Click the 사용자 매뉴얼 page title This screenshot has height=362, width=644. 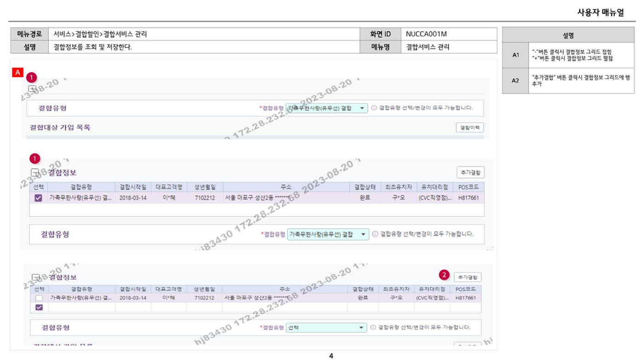pyautogui.click(x=600, y=12)
